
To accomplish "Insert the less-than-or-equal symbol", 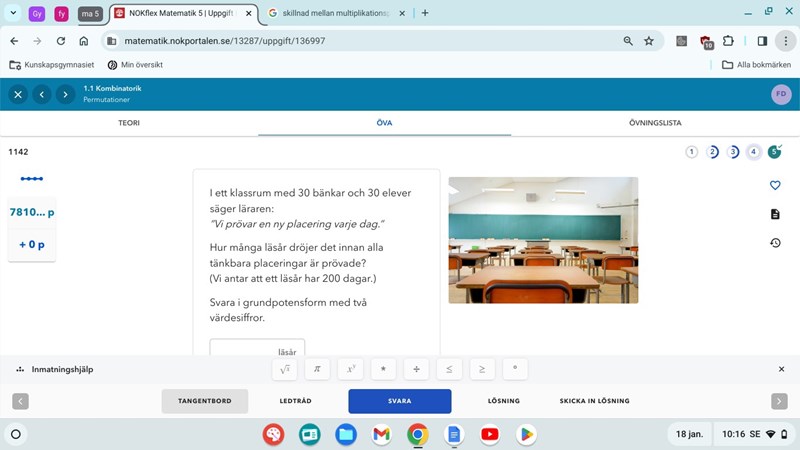I will (x=449, y=369).
